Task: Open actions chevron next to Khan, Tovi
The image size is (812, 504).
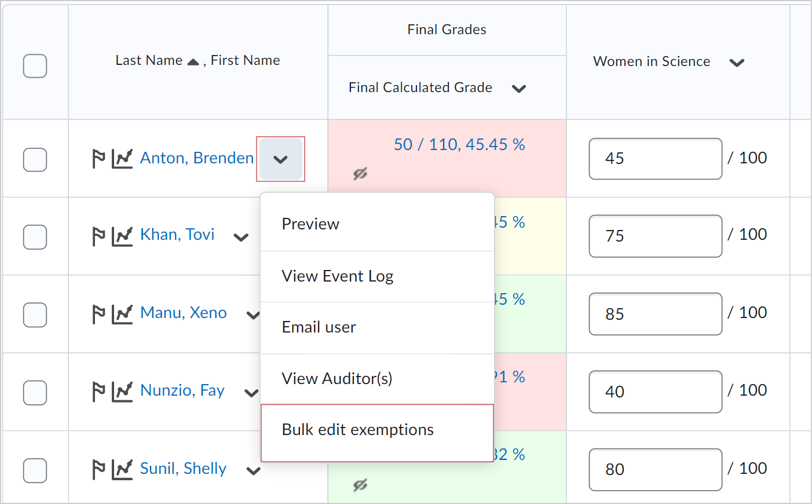Action: [x=241, y=237]
